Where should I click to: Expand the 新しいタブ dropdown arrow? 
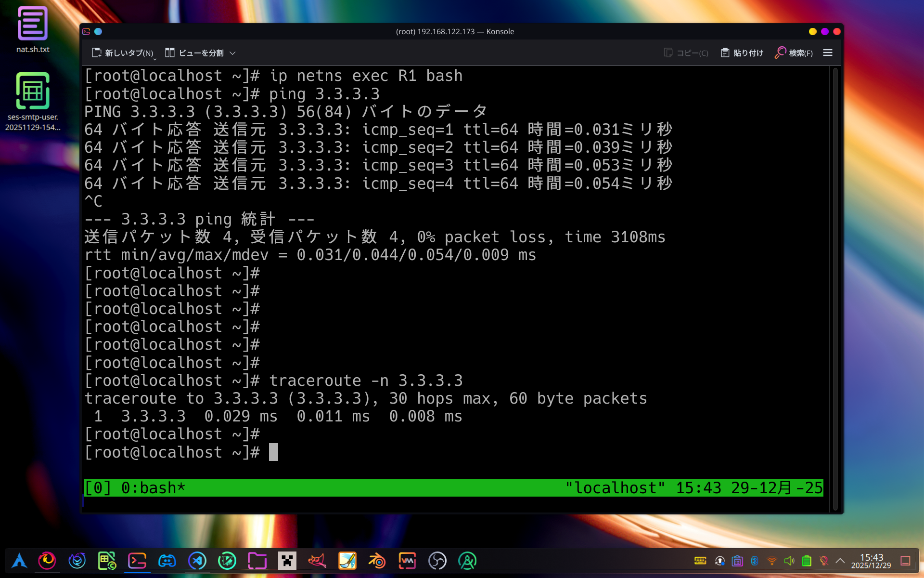click(155, 59)
